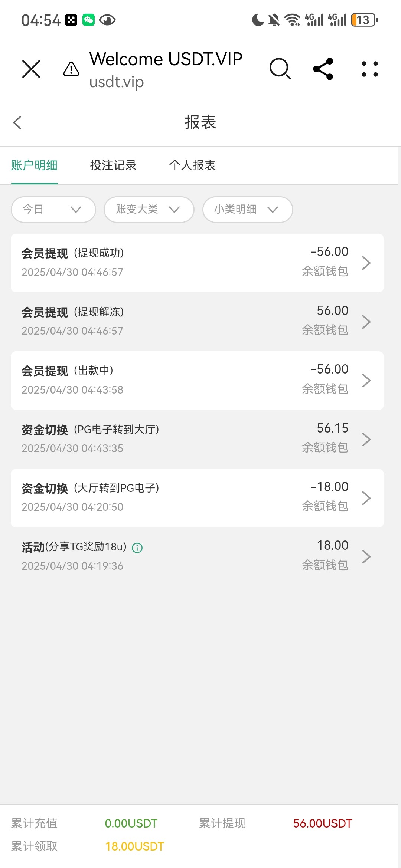Image resolution: width=401 pixels, height=868 pixels.
Task: Open the 今日 date filter dropdown
Action: pyautogui.click(x=53, y=210)
